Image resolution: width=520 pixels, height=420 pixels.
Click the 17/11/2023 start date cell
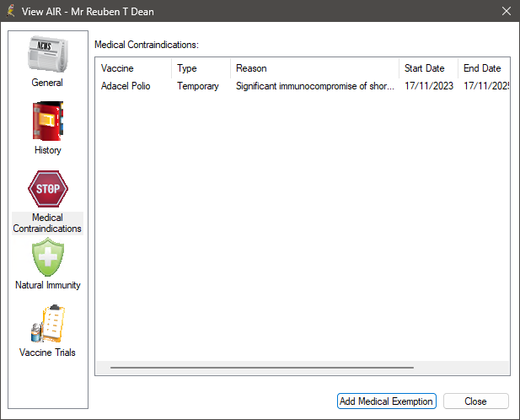tap(427, 86)
